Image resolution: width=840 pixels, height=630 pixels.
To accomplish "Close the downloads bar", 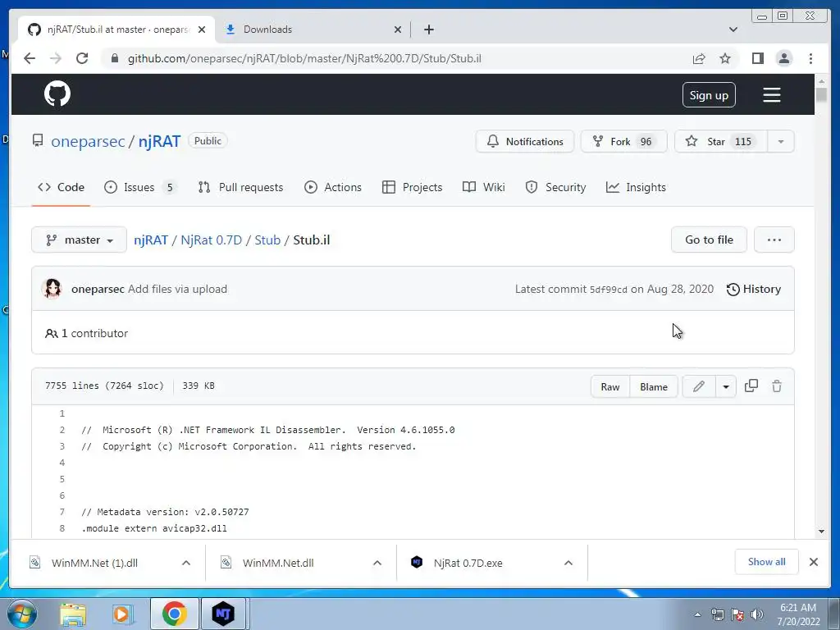I will click(813, 562).
